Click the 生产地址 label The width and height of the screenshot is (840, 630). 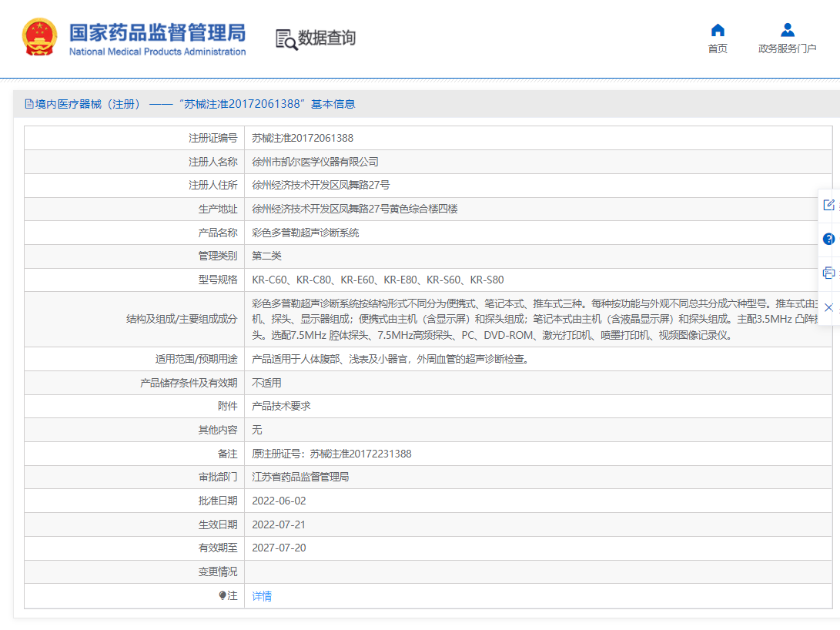click(217, 209)
